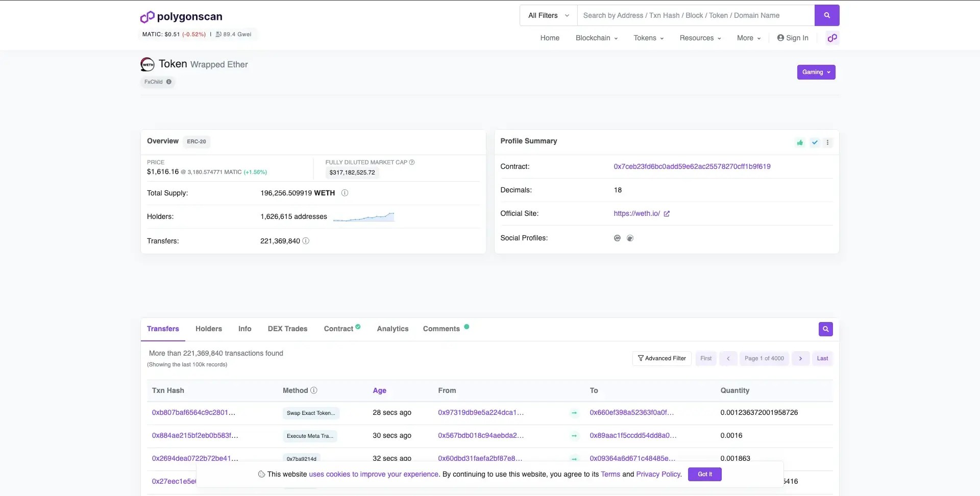Click the search input field
Viewport: 980px width, 496px height.
pyautogui.click(x=696, y=15)
